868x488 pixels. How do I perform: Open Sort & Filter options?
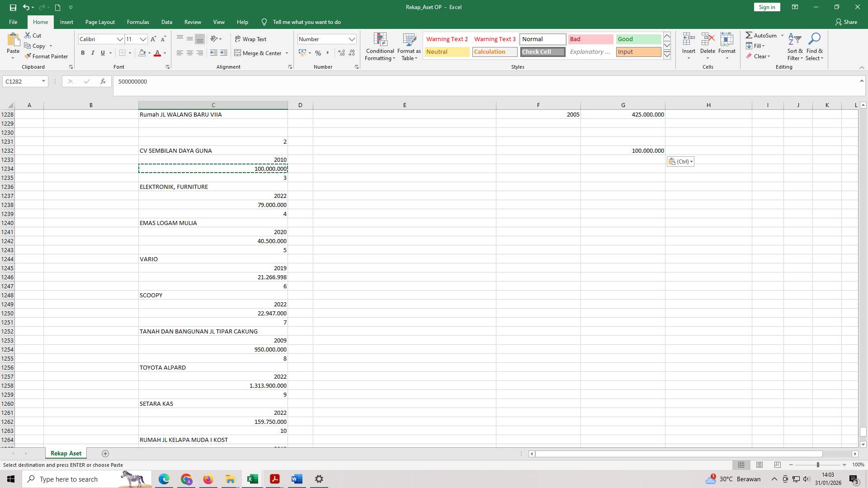tap(795, 47)
